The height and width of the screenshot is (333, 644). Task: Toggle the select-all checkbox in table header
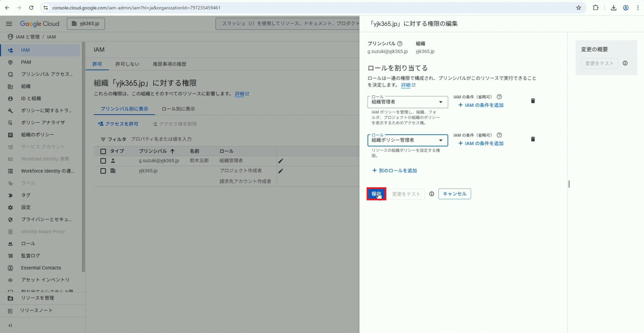[103, 151]
